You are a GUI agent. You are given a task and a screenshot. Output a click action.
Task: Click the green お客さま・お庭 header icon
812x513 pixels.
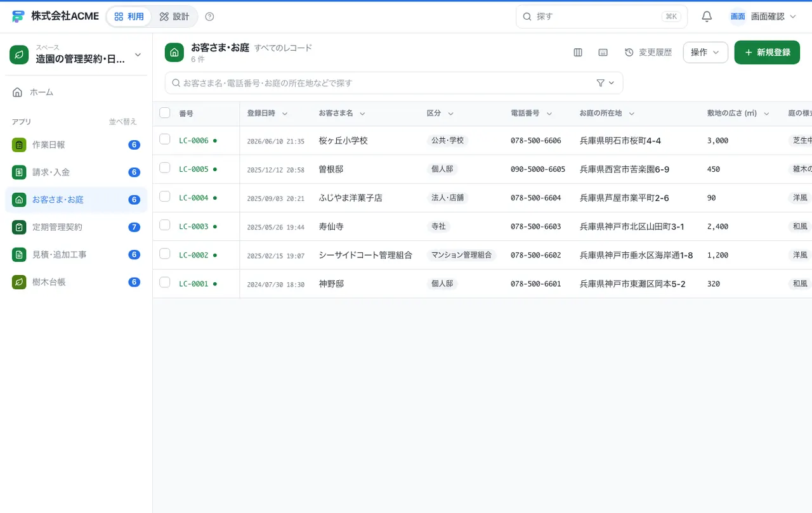[x=174, y=53]
